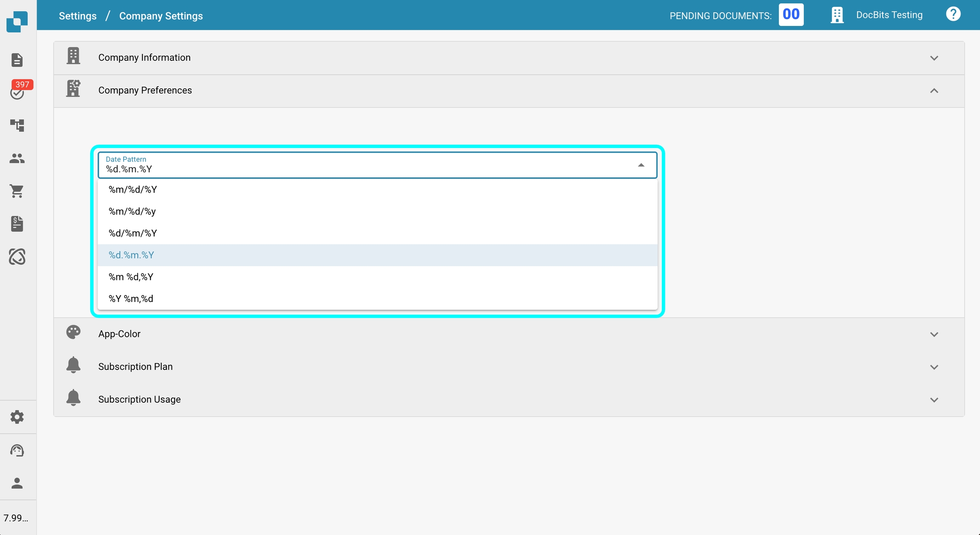Open the documents icon in sidebar
980x535 pixels.
(17, 60)
